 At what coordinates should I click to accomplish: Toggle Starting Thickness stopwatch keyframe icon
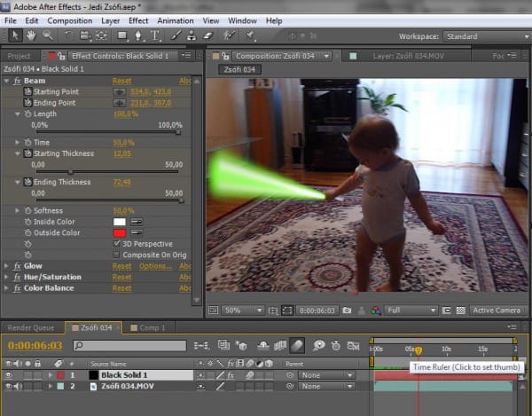click(28, 153)
